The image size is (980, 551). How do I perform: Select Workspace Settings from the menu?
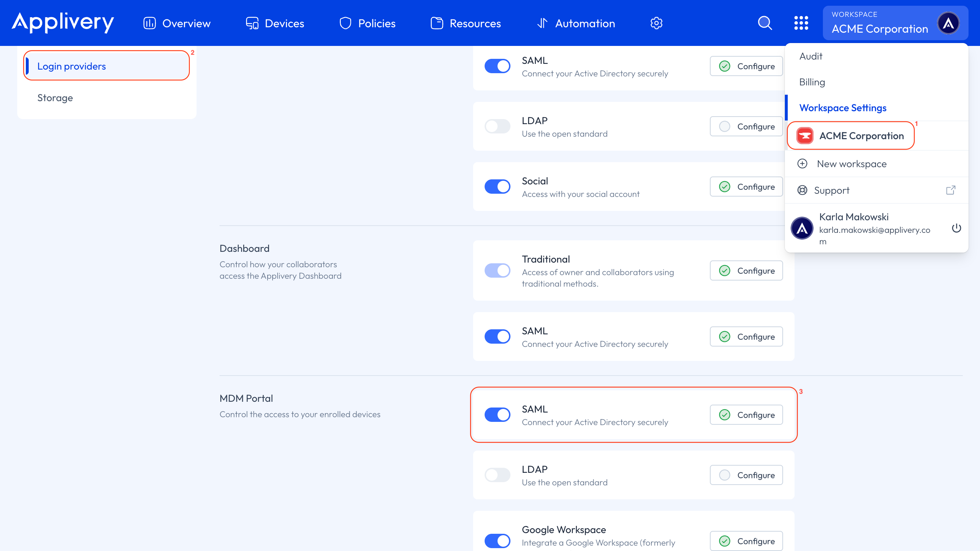pyautogui.click(x=843, y=108)
